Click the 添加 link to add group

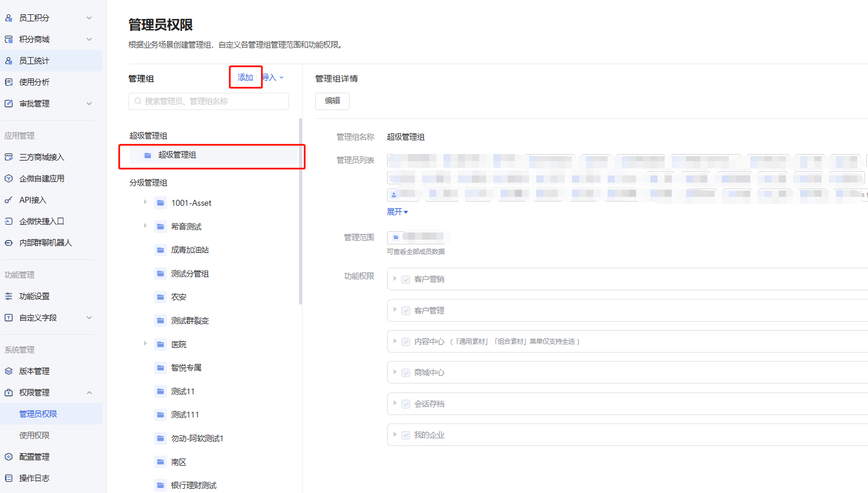click(x=246, y=77)
